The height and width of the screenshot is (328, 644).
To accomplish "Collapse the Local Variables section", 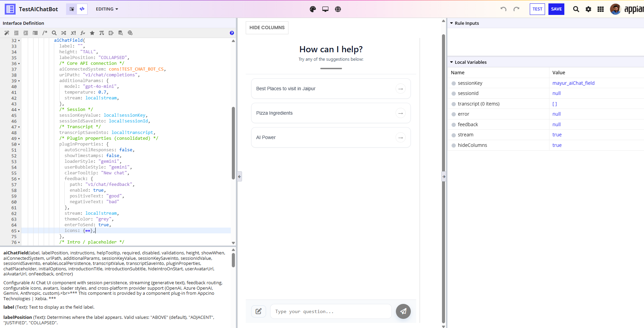I will pyautogui.click(x=451, y=62).
